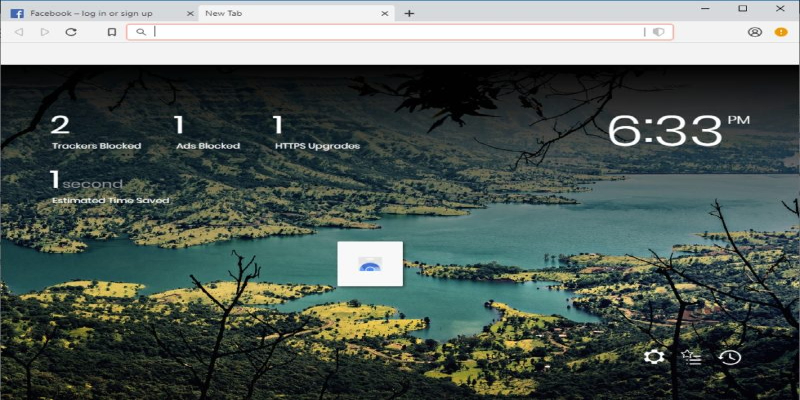Image resolution: width=800 pixels, height=400 pixels.
Task: Click the search magnifier in address bar
Action: pyautogui.click(x=141, y=32)
